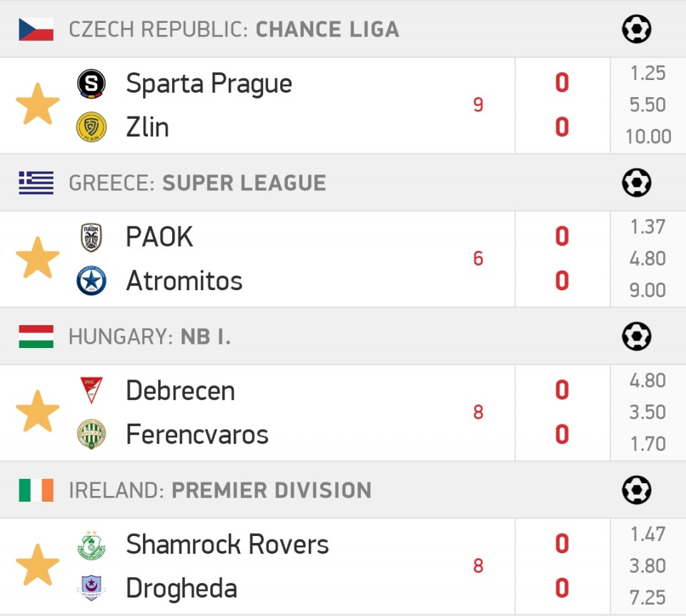Image resolution: width=686 pixels, height=616 pixels.
Task: Unfavorite the Sparta Prague vs Zlin match star
Action: (x=38, y=104)
